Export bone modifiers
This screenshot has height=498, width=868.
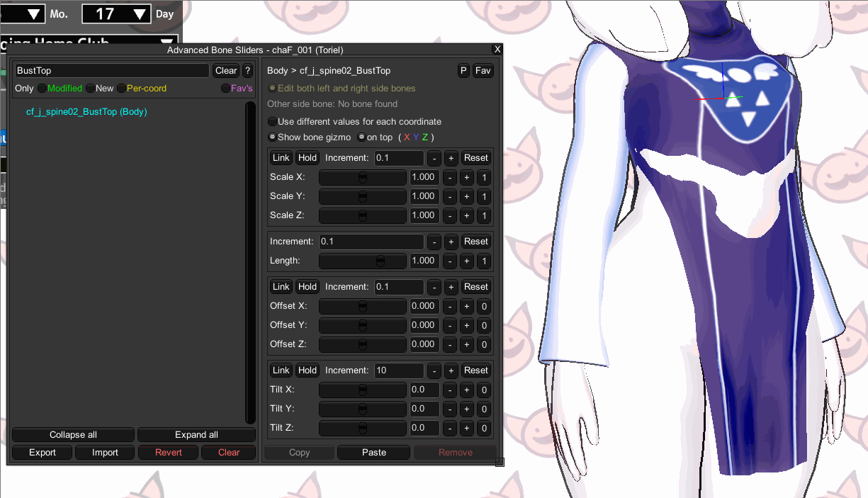pyautogui.click(x=43, y=453)
